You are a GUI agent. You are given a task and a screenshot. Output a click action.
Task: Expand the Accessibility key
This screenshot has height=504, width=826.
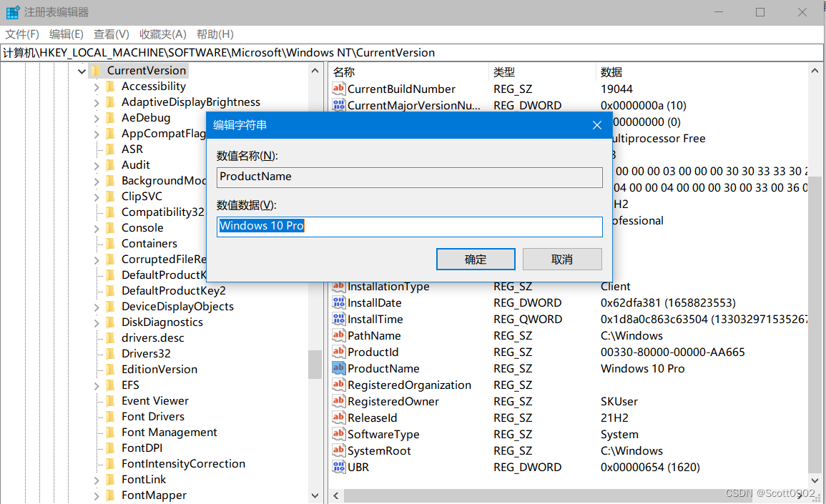(x=97, y=87)
